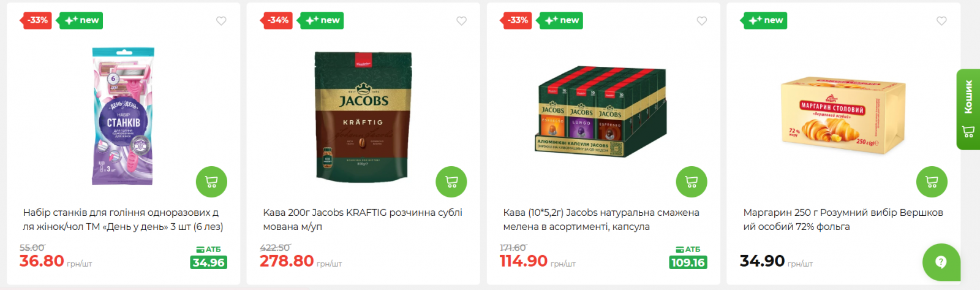Viewport: 980px width, 290px height.
Task: Add the razor set to cart
Action: coord(211,182)
